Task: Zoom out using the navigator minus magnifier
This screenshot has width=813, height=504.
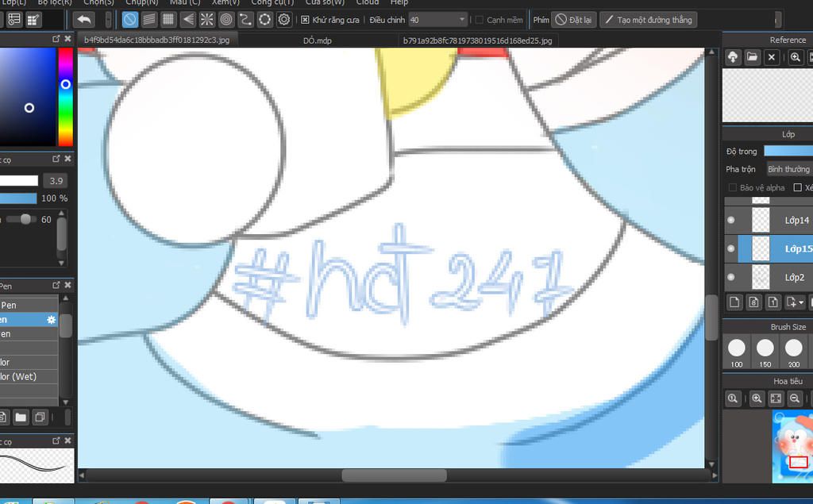Action: coord(794,398)
